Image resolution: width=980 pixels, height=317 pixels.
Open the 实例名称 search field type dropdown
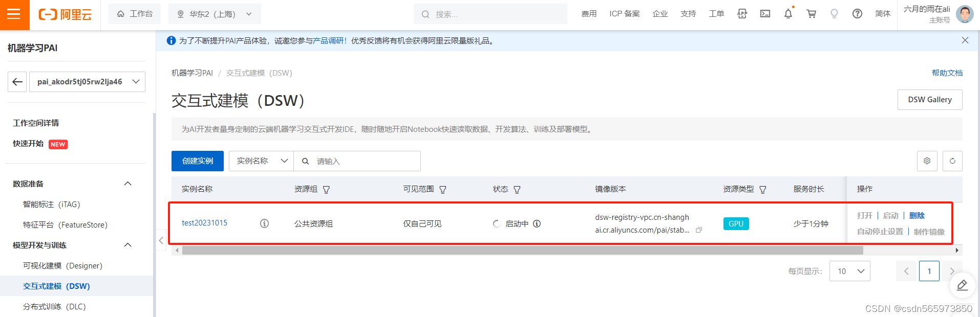pos(261,161)
